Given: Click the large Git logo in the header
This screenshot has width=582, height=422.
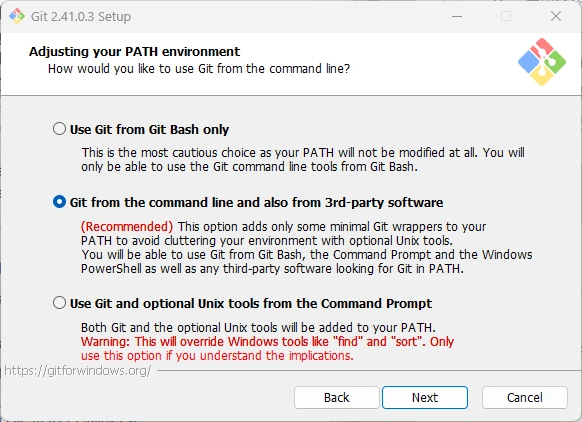Looking at the screenshot, I should coord(542,62).
